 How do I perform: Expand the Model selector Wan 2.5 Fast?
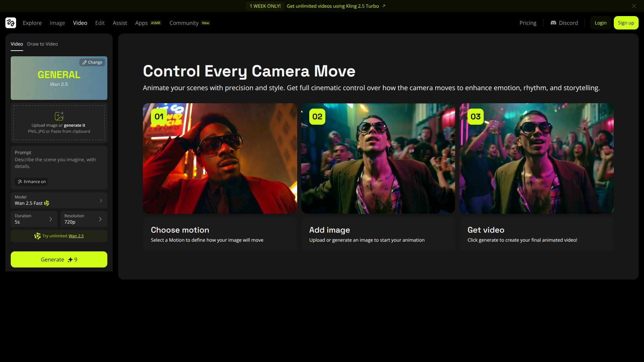point(59,200)
